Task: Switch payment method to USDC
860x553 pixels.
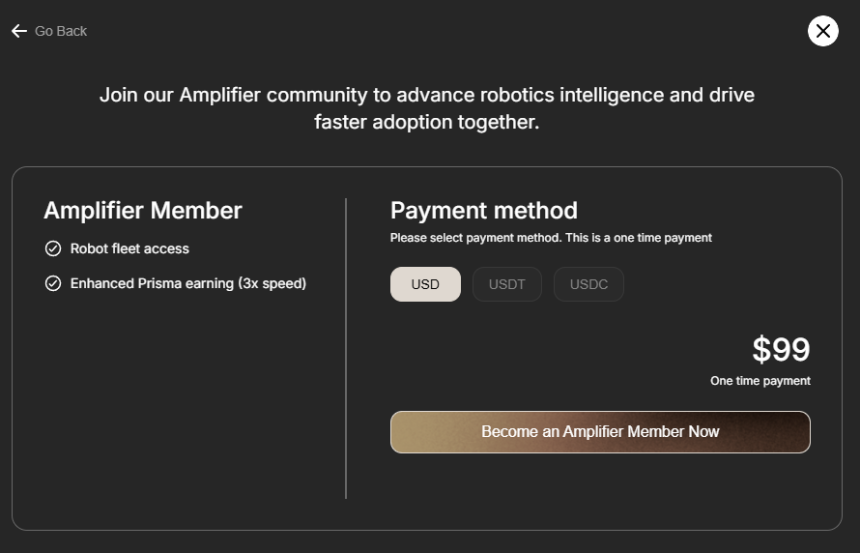Action: [588, 284]
